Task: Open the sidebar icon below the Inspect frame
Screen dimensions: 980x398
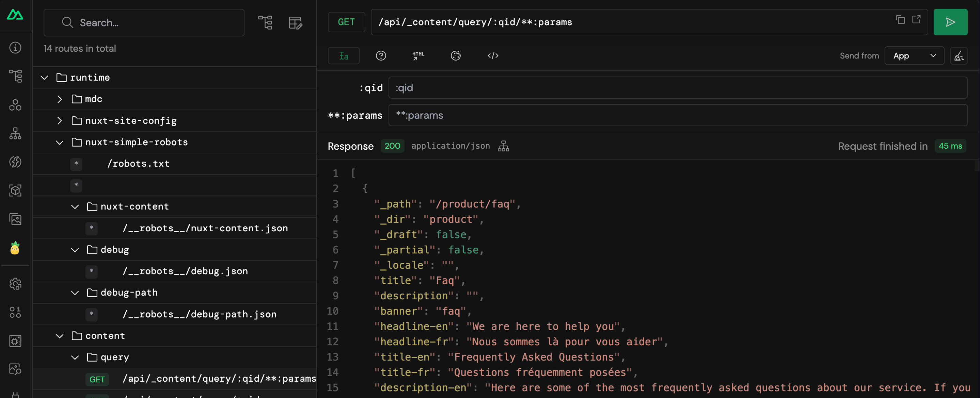Action: tap(15, 369)
